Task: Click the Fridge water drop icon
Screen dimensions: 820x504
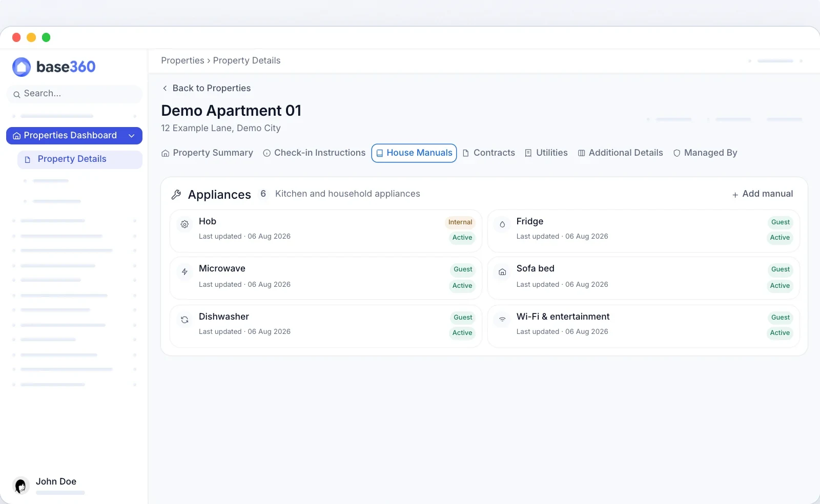Action: [502, 224]
